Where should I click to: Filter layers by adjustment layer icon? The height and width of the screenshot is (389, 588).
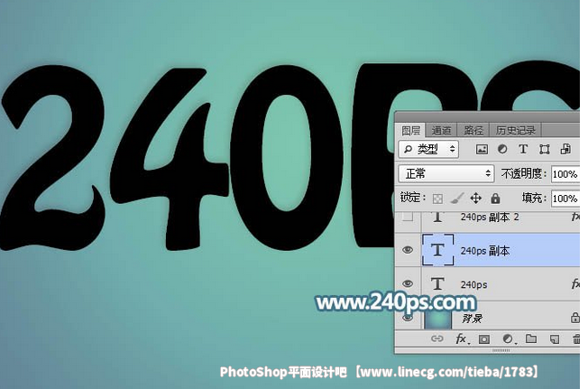point(502,149)
